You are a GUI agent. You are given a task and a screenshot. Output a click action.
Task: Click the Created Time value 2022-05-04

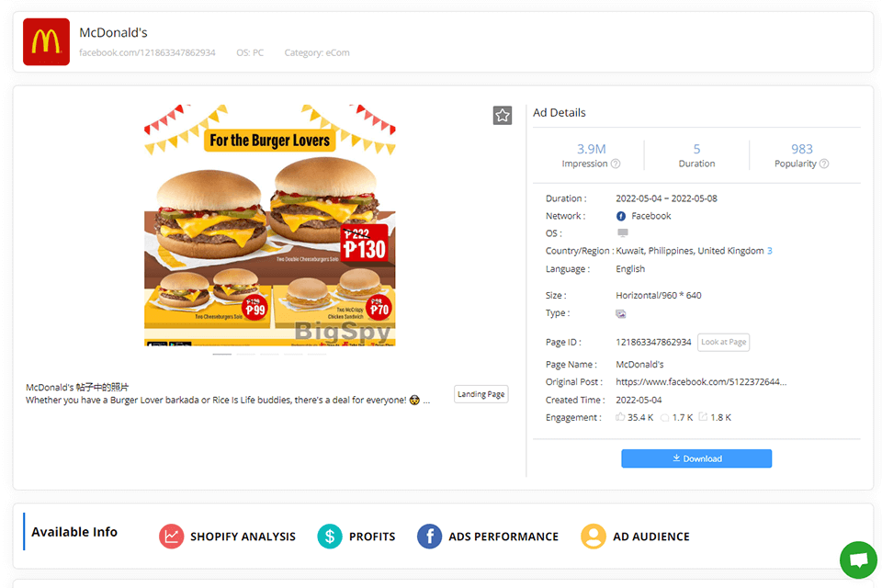(639, 400)
